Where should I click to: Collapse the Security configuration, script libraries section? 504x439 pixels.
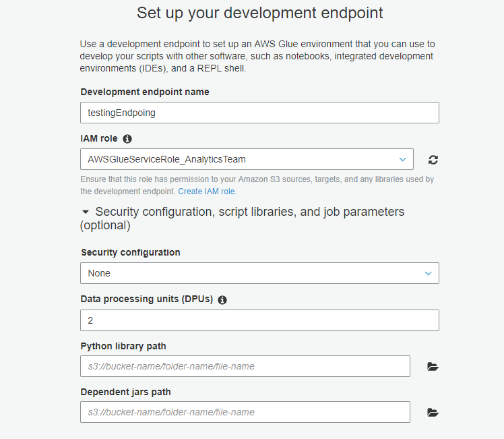click(86, 212)
